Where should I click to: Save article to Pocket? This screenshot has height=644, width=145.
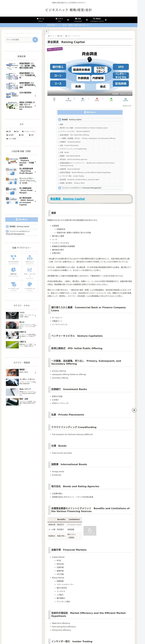pos(97,99)
